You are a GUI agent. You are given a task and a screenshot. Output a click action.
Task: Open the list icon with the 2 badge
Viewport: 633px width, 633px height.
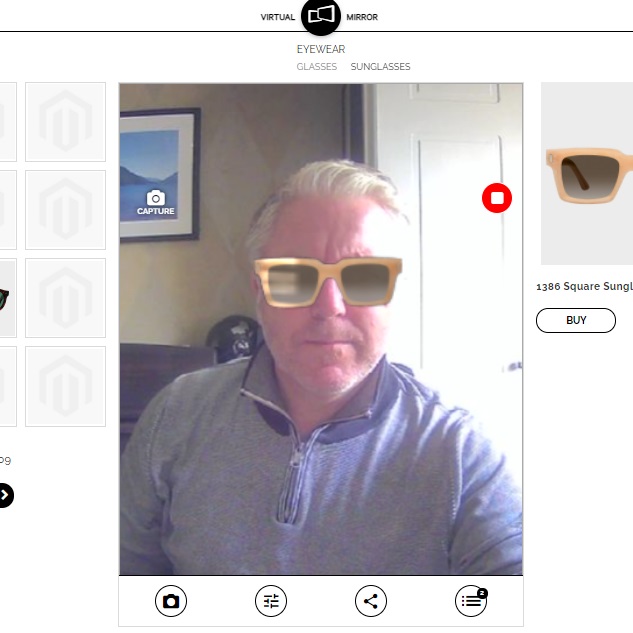[471, 601]
